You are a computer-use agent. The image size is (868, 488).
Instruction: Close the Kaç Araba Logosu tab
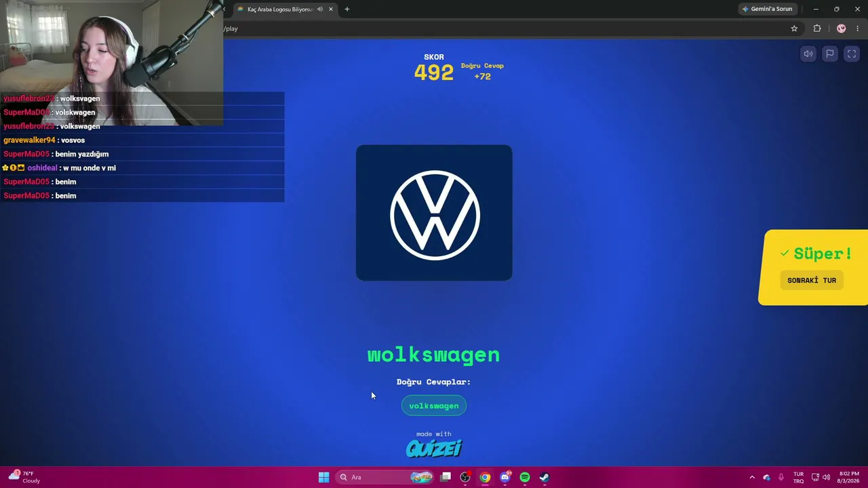click(x=331, y=9)
